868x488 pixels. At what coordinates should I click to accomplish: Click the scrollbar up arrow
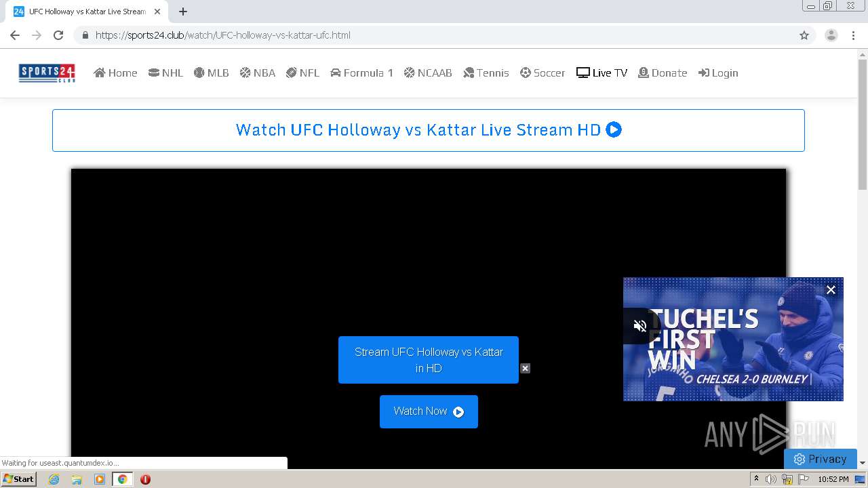click(863, 54)
